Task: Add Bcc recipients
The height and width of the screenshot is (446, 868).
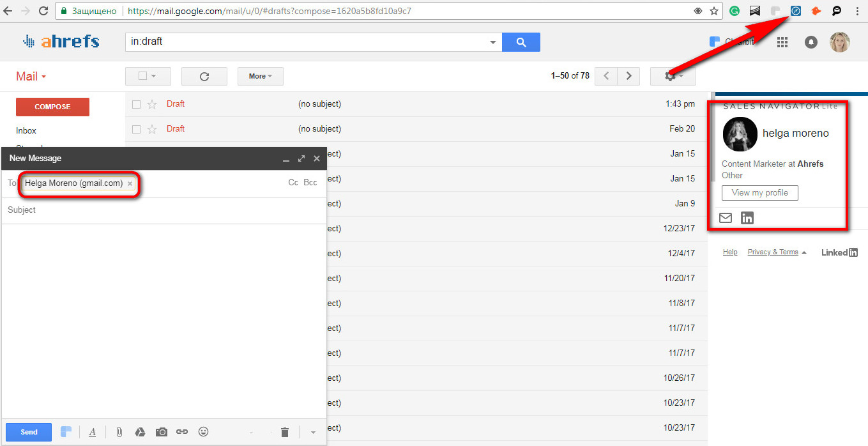Action: click(x=310, y=182)
